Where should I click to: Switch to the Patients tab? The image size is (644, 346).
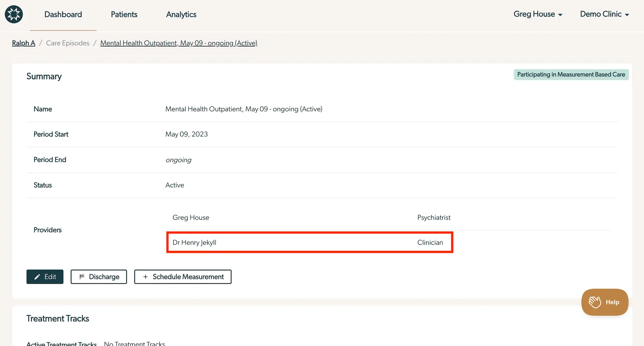tap(124, 14)
